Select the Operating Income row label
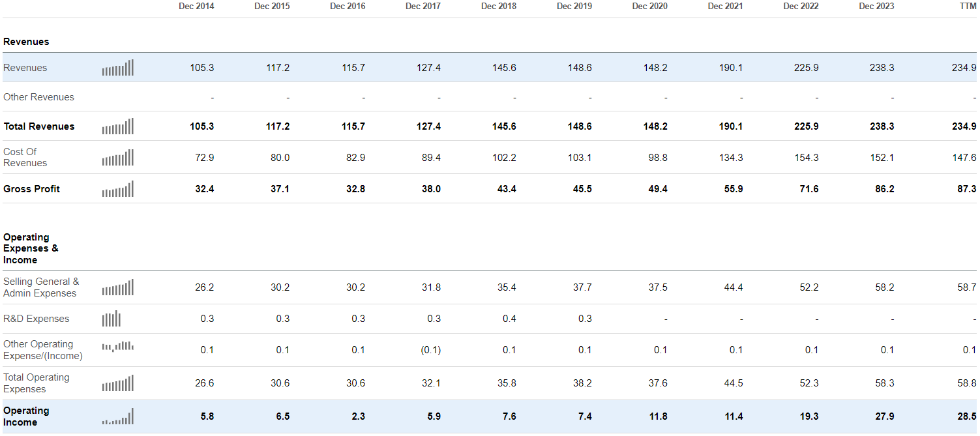The width and height of the screenshot is (980, 436). [26, 416]
